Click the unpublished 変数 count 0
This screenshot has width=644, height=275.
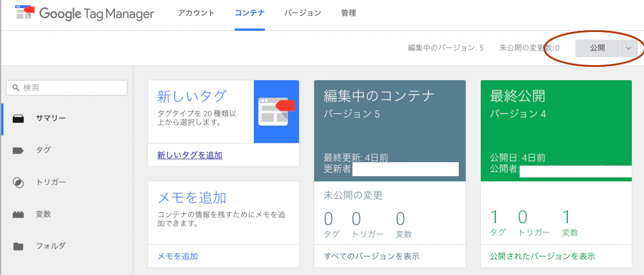point(401,219)
